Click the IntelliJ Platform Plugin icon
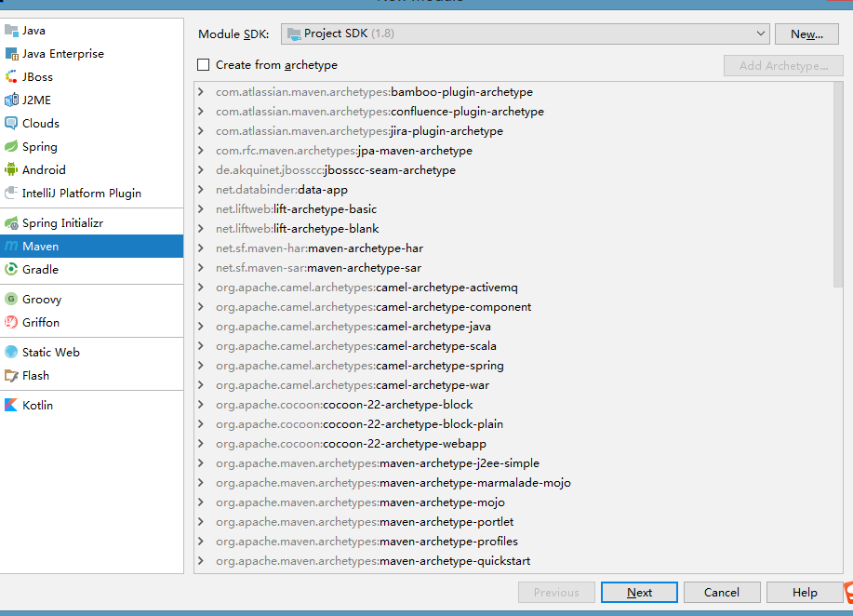853x616 pixels. point(11,194)
